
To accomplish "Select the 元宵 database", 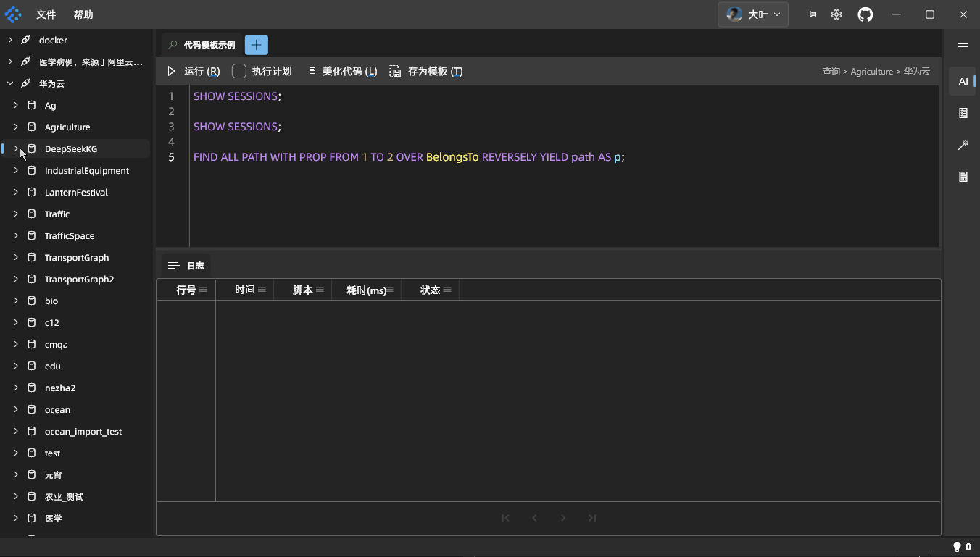I will [54, 474].
